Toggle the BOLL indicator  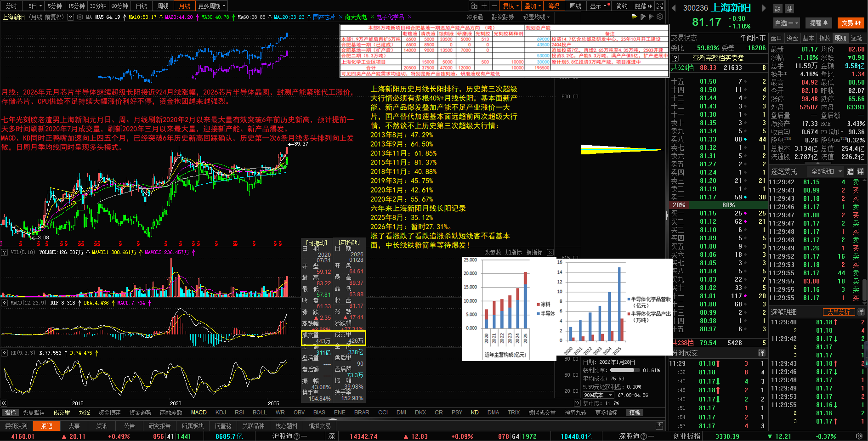(260, 413)
